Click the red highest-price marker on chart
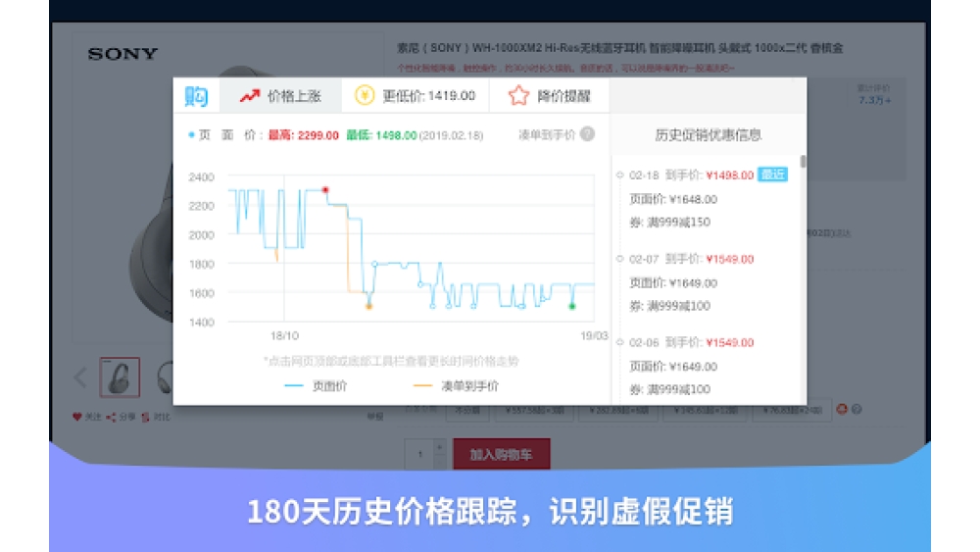Viewport: 980px width, 552px height. [325, 189]
